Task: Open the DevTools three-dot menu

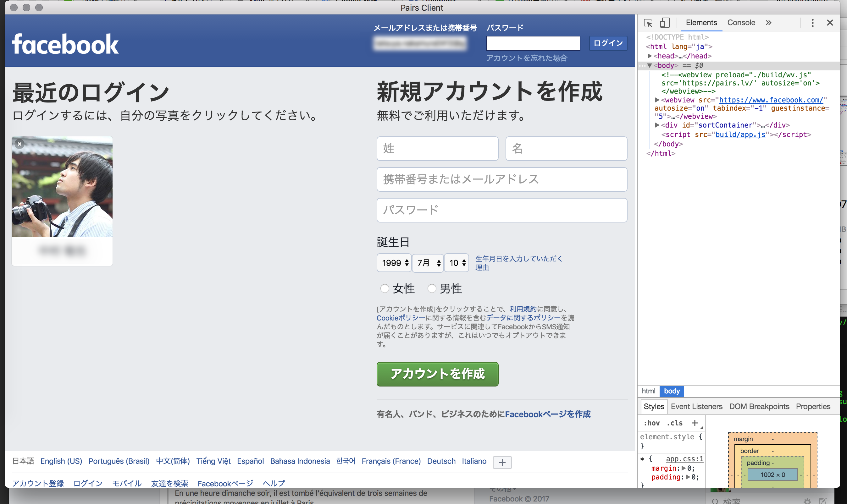Action: (812, 23)
